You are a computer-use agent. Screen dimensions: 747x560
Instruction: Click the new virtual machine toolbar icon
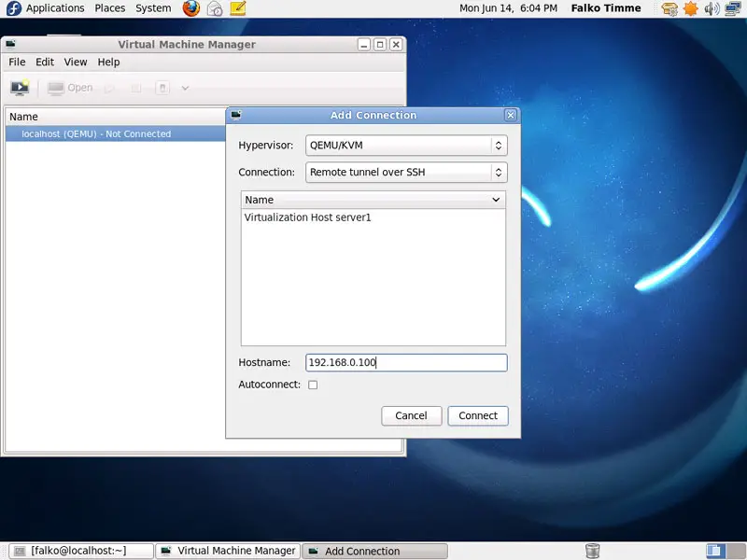(20, 88)
